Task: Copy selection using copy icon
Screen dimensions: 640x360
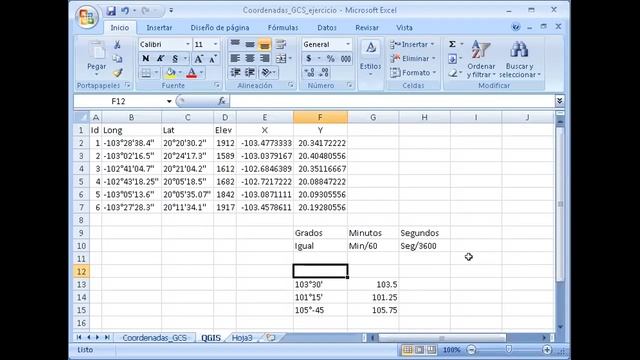Action: (x=117, y=59)
